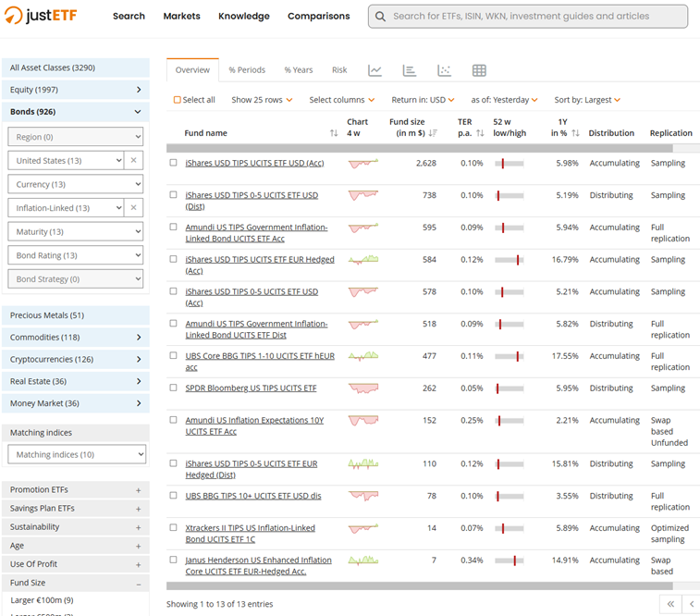Viewport: 700px width, 616px height.
Task: Sort by TER p.a. column arrows
Action: coord(480,134)
